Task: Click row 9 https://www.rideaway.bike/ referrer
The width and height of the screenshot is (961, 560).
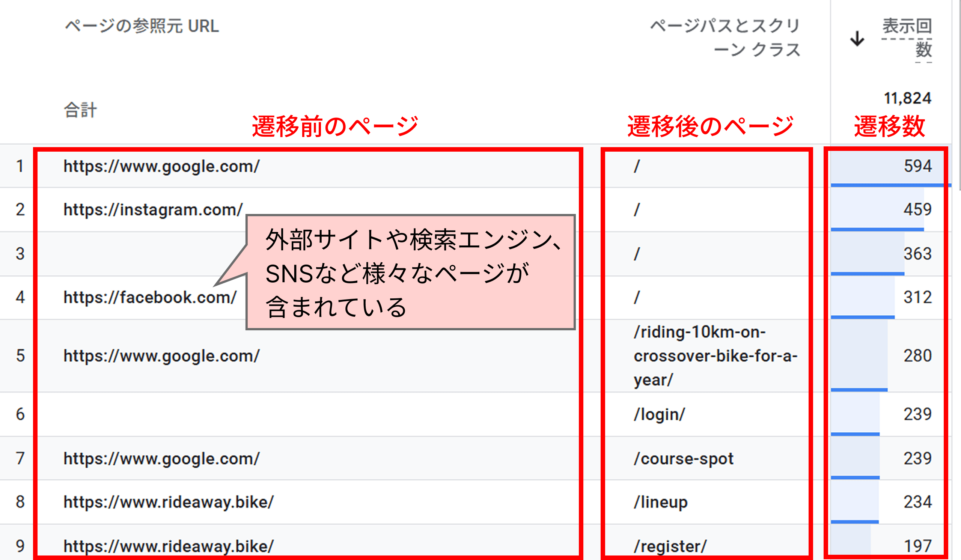Action: (x=169, y=546)
